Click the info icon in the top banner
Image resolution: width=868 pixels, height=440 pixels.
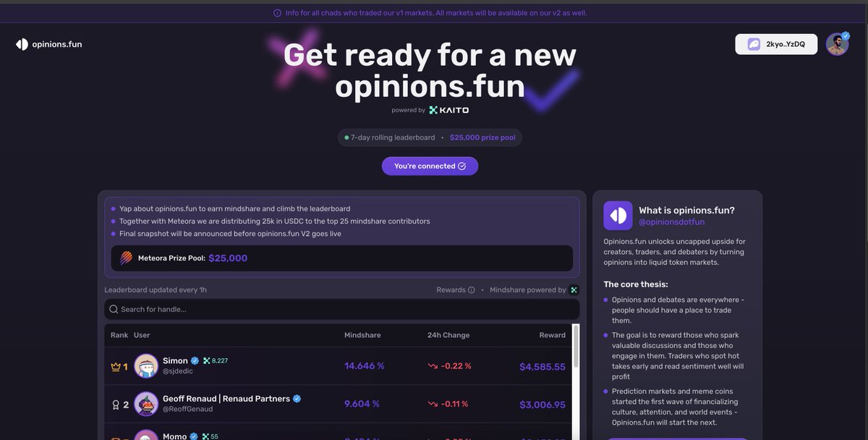pyautogui.click(x=278, y=13)
